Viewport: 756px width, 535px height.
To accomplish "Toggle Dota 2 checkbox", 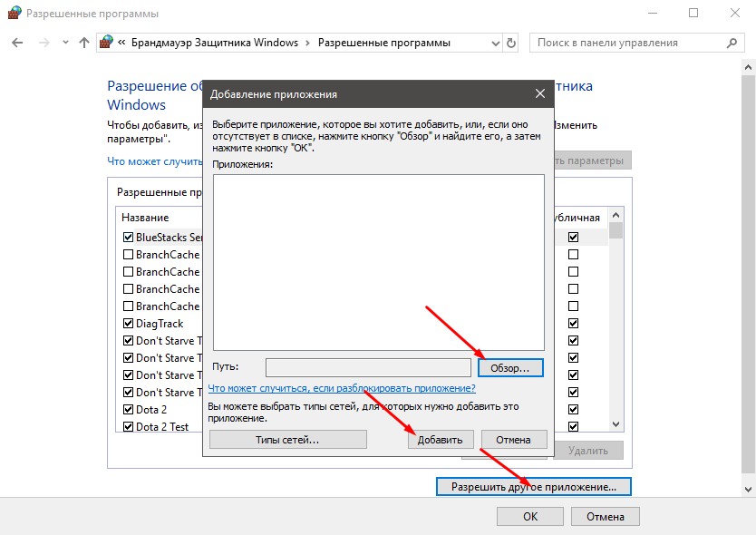I will point(128,410).
